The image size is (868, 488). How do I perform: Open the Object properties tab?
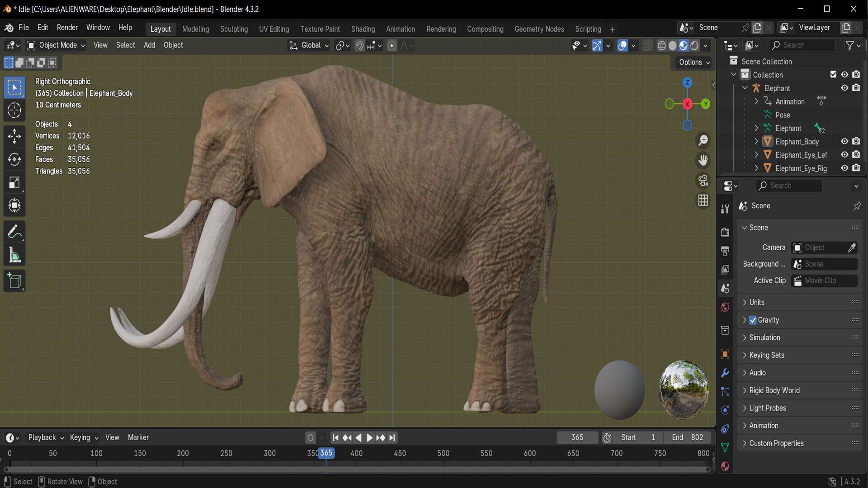click(x=725, y=354)
